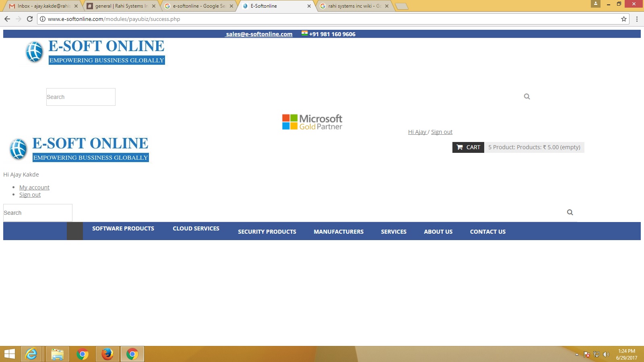Click the shopping cart icon
Screen dimensions: 644x362
click(x=460, y=147)
